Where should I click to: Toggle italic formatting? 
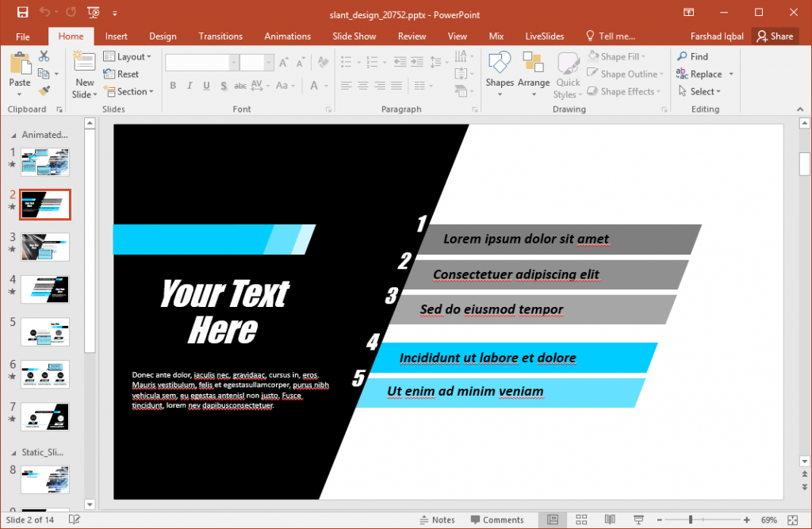pos(189,86)
